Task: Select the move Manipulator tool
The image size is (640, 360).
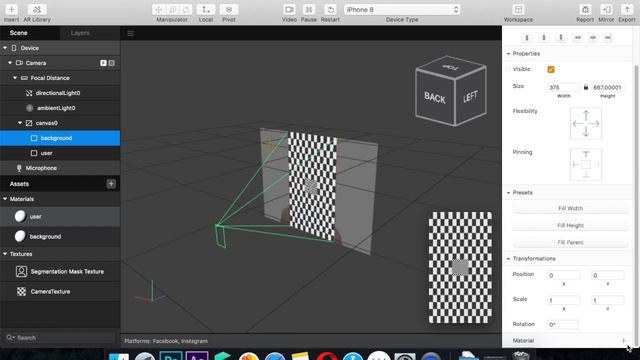Action: click(159, 9)
